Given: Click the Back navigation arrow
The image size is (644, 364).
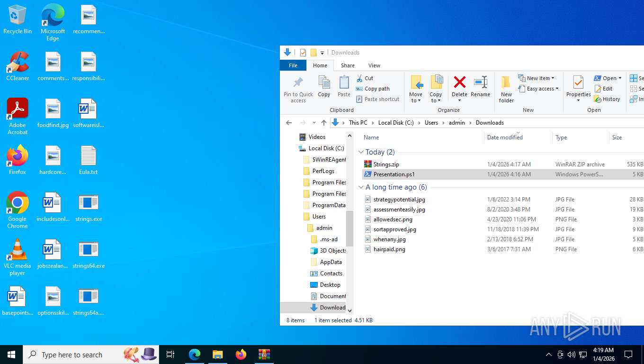Looking at the screenshot, I should pyautogui.click(x=289, y=122).
